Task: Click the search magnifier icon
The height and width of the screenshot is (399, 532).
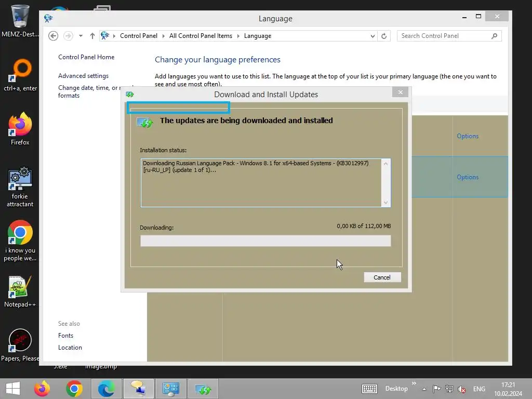Action: click(x=495, y=36)
